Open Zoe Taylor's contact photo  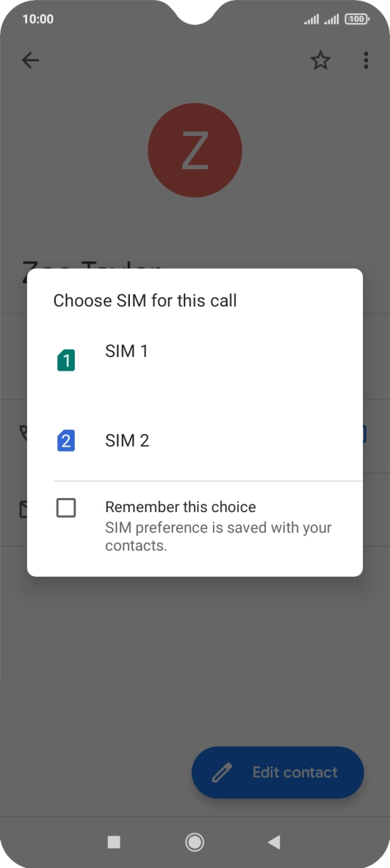[195, 150]
